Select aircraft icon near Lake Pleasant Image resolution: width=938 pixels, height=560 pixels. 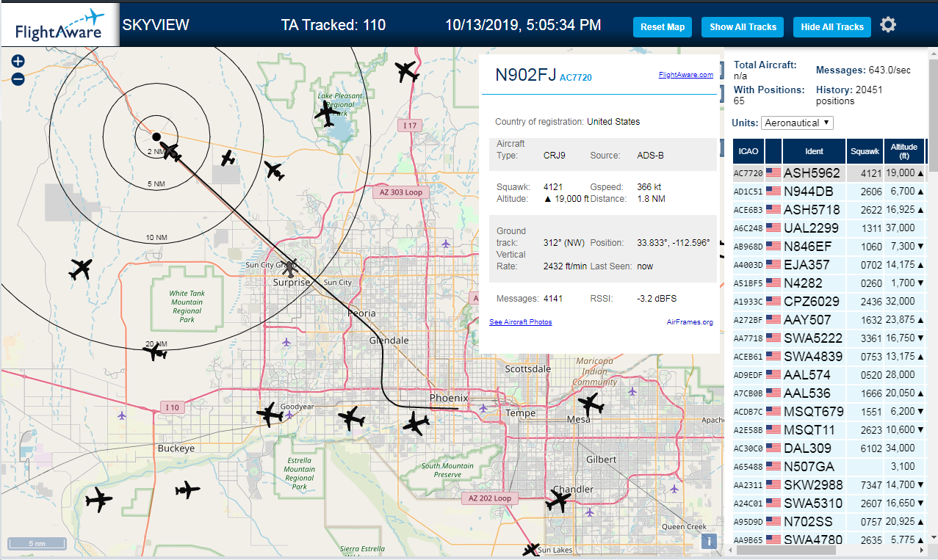tap(327, 114)
